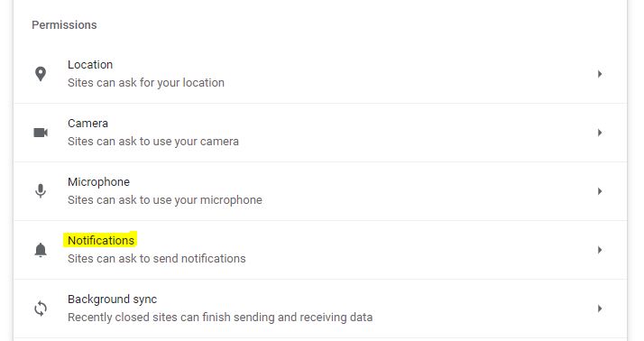Expand the Location row arrow
The width and height of the screenshot is (644, 341).
click(x=600, y=74)
